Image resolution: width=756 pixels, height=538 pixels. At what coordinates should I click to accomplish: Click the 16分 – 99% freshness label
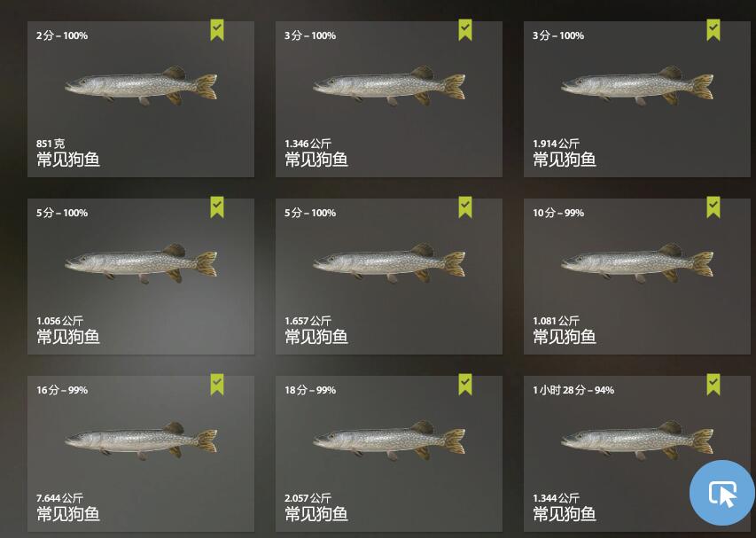tap(62, 390)
